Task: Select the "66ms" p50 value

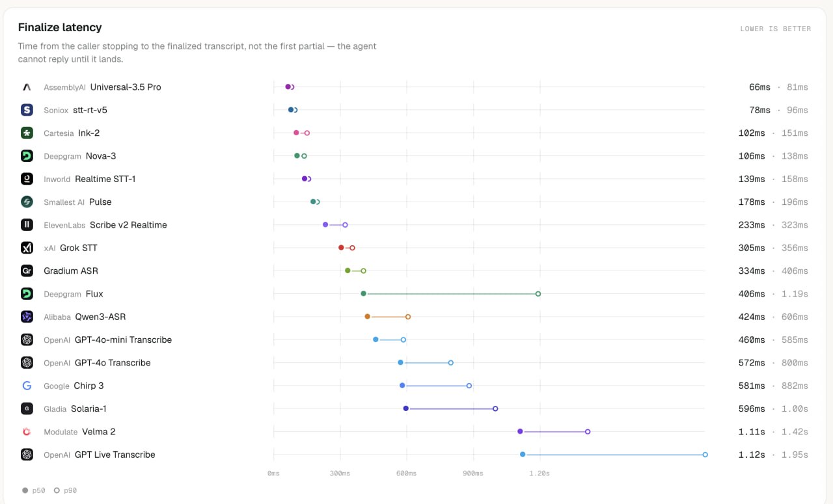Action: click(759, 87)
